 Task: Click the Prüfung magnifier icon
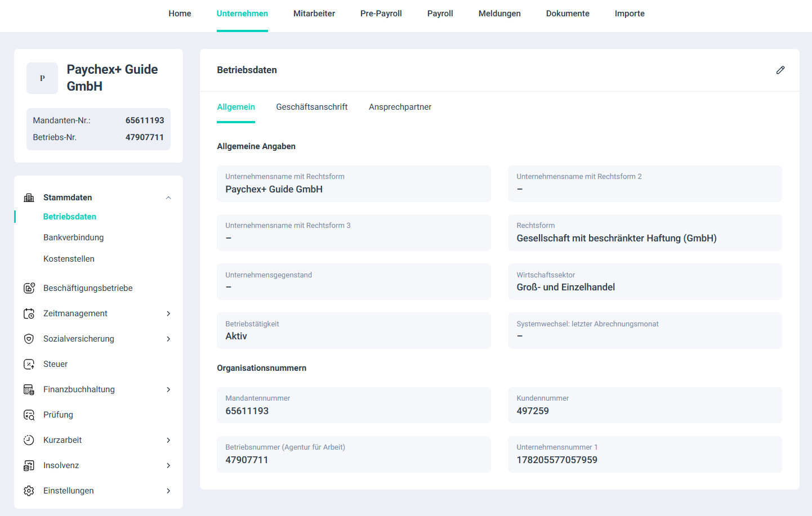click(29, 415)
